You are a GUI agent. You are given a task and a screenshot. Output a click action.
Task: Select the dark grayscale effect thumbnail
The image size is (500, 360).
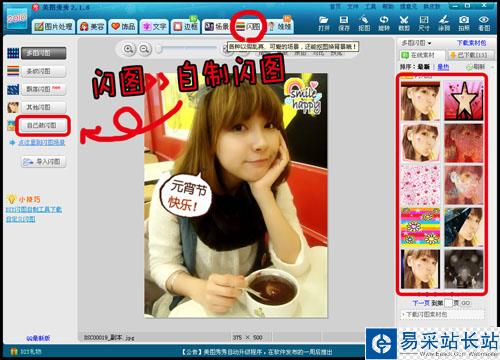coord(463,269)
